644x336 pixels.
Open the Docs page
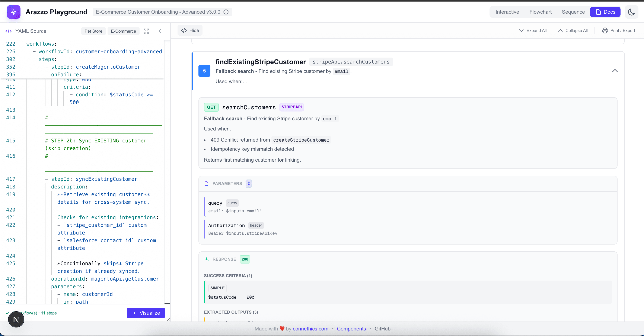coord(605,12)
